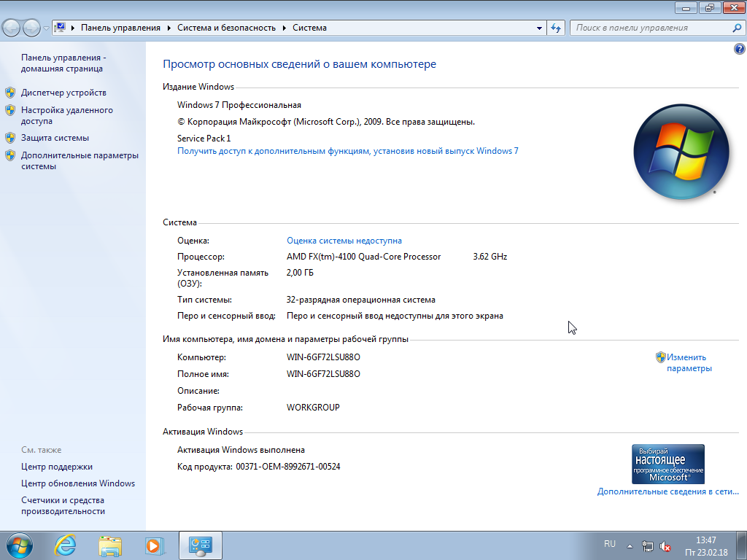Click AMD FX(tm)-4100 Quad-Core Processor text
The image size is (747, 560).
click(363, 257)
